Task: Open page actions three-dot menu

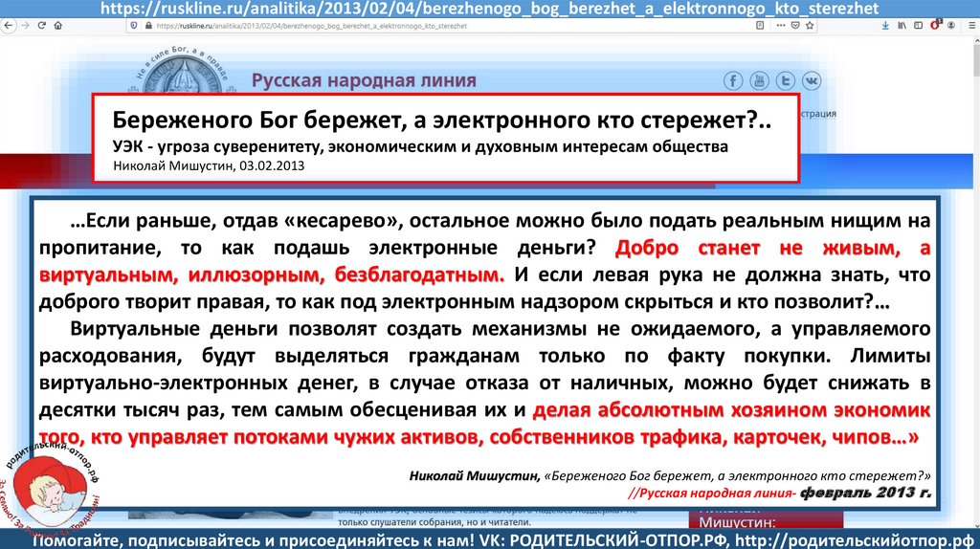Action: pos(781,26)
